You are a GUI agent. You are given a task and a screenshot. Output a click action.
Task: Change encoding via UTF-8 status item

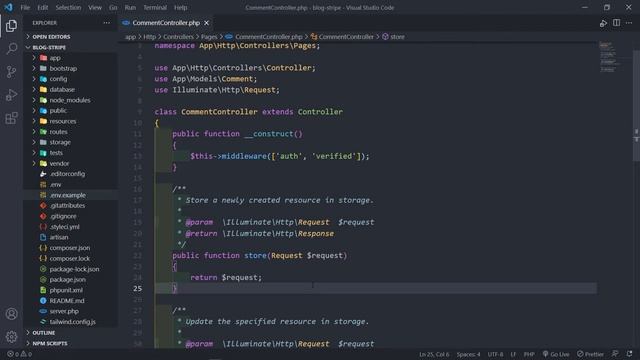(x=495, y=354)
